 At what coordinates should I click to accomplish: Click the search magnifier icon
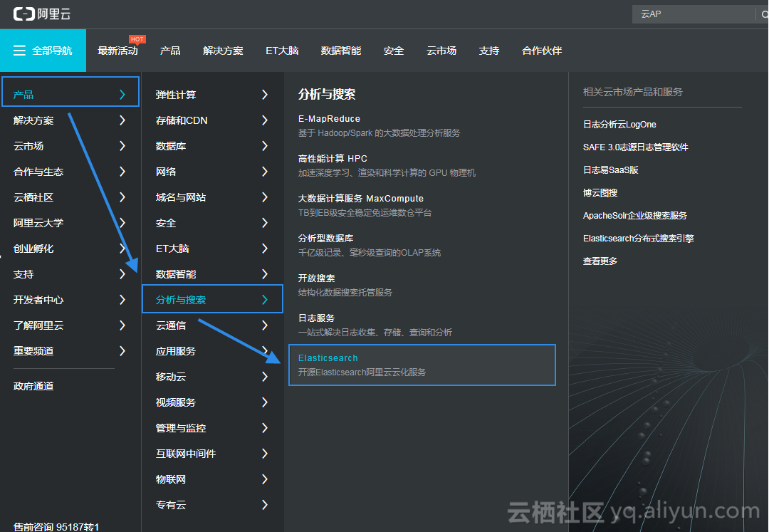[x=765, y=14]
